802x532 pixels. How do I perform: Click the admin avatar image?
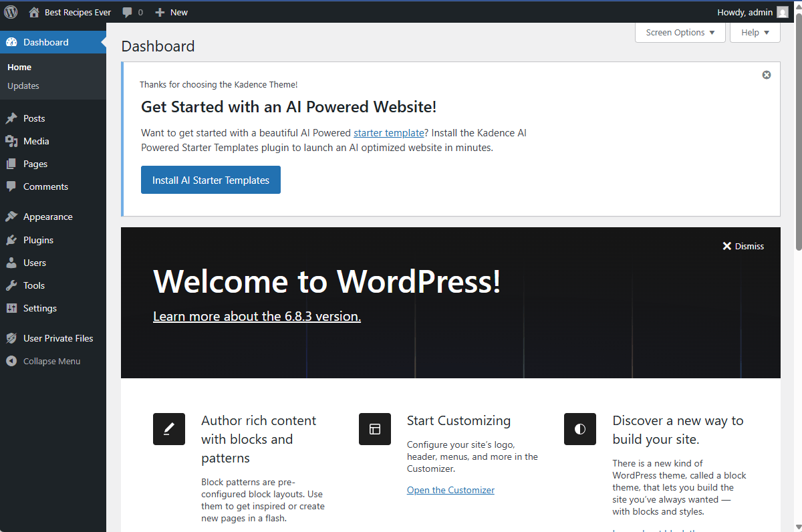783,12
